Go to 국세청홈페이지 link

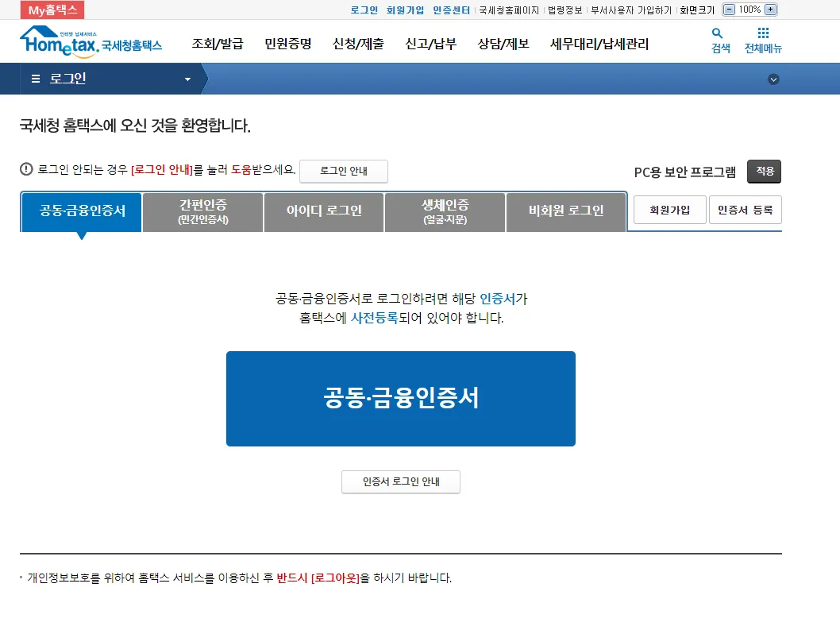click(x=509, y=10)
